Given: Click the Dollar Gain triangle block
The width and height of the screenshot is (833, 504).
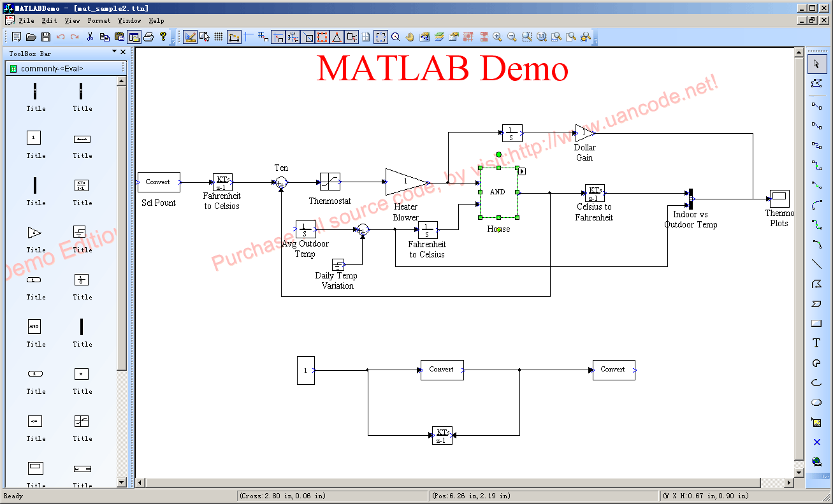Looking at the screenshot, I should click(585, 133).
